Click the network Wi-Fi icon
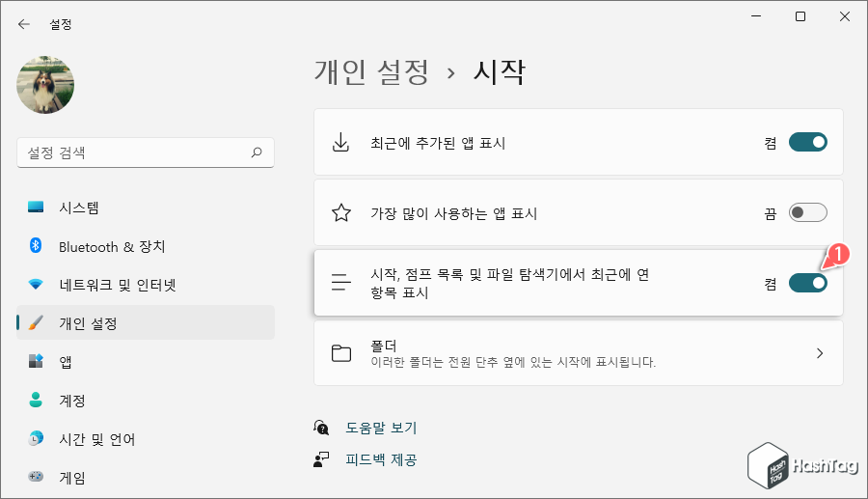 point(36,285)
